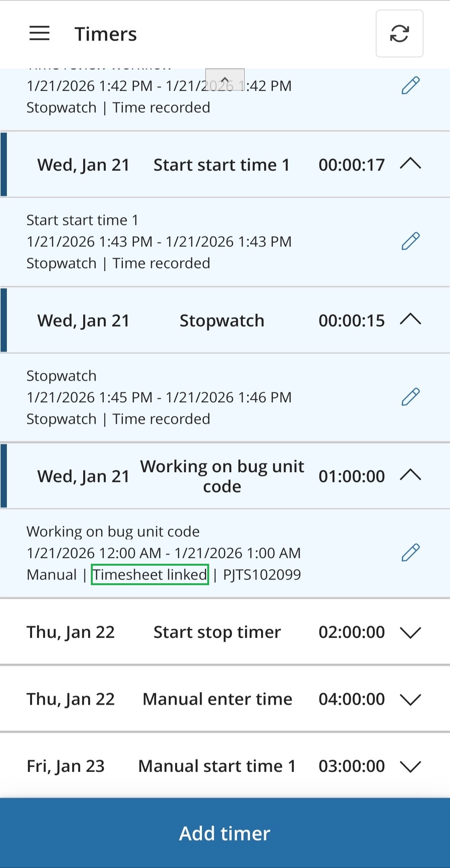450x868 pixels.
Task: Edit the Start start time 1 entry
Action: pos(410,241)
